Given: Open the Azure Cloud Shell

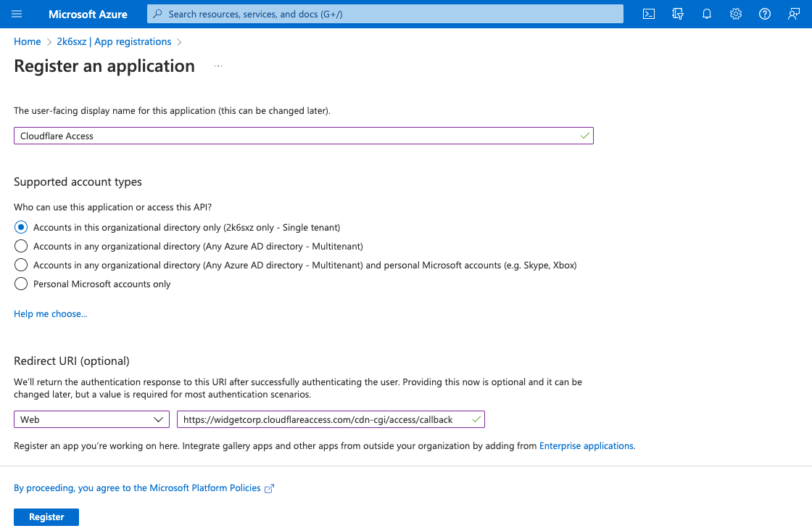Looking at the screenshot, I should pos(649,14).
